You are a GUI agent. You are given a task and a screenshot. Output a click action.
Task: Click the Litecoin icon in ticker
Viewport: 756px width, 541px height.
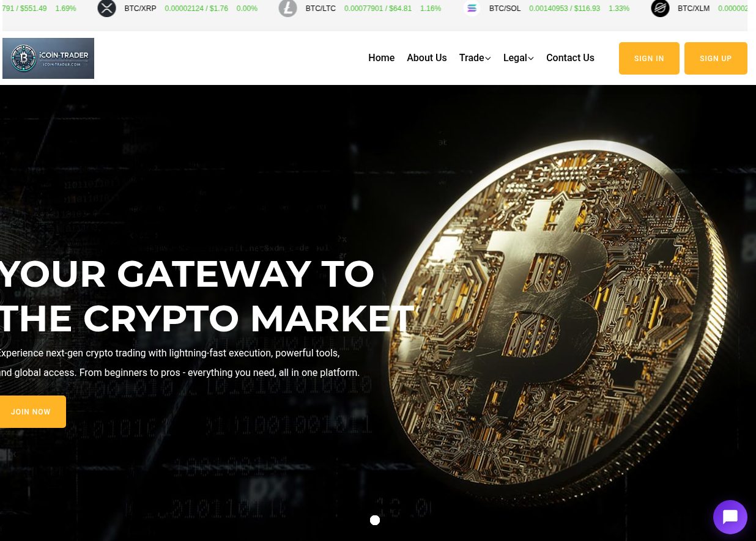click(287, 9)
